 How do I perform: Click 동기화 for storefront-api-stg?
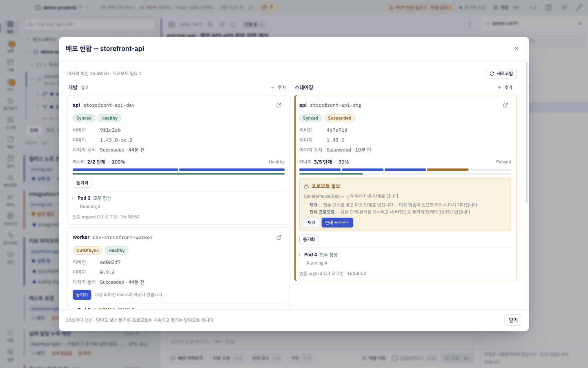309,239
